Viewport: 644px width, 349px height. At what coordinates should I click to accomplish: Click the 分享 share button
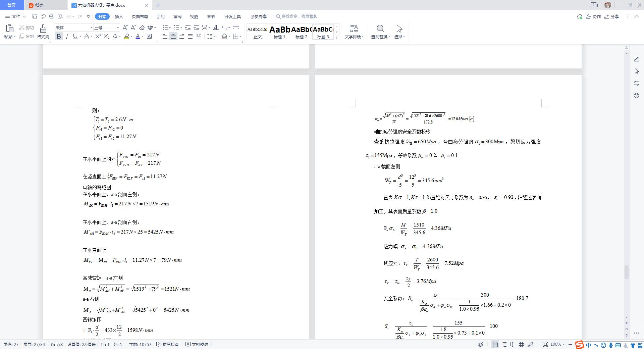click(611, 16)
